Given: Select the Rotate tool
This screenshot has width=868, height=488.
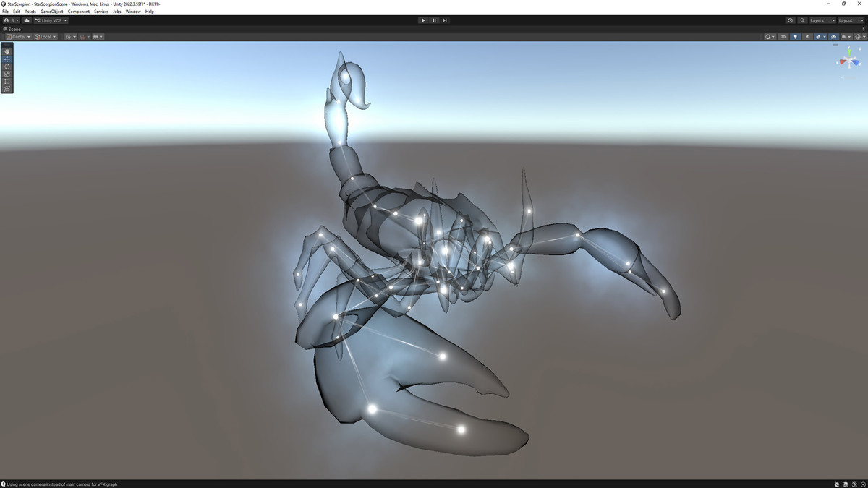Looking at the screenshot, I should [7, 67].
